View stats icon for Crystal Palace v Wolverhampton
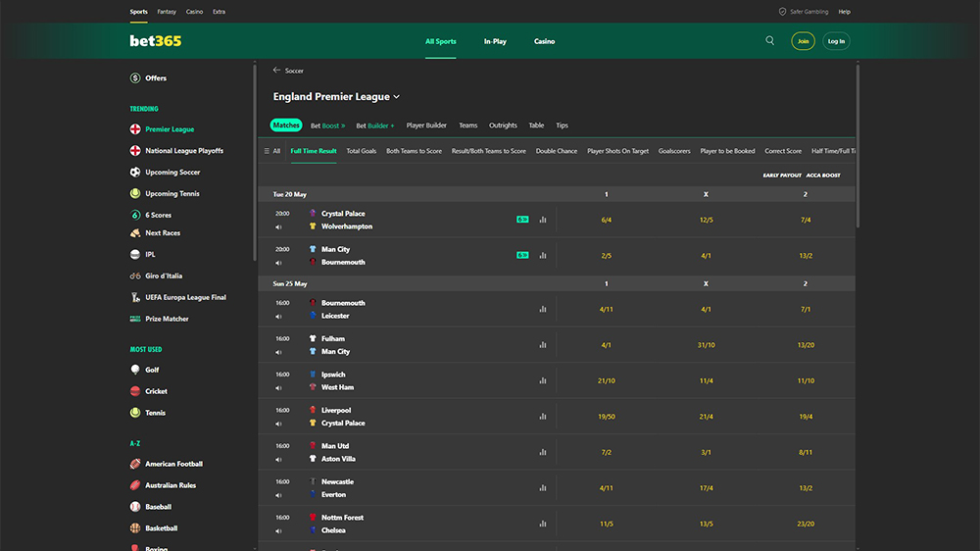Screen dimensions: 980x551 point(543,220)
